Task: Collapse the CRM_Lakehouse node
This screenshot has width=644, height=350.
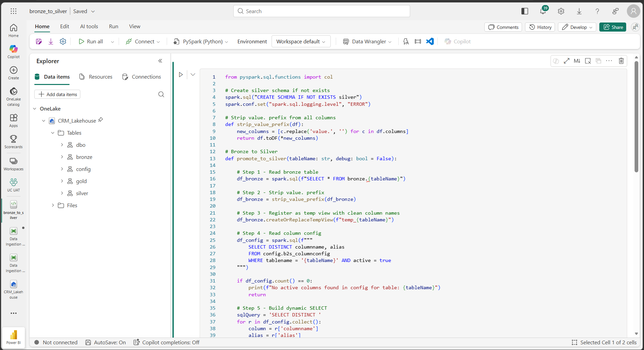Action: [43, 121]
